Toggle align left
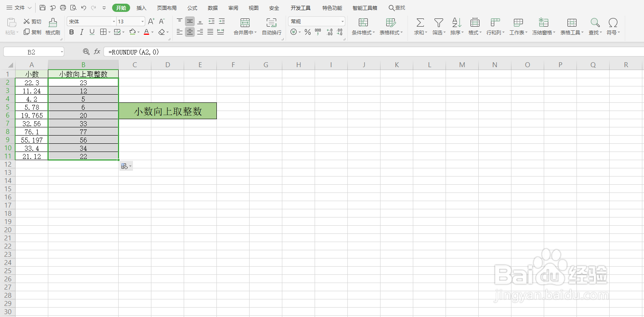The height and width of the screenshot is (317, 644). click(180, 32)
